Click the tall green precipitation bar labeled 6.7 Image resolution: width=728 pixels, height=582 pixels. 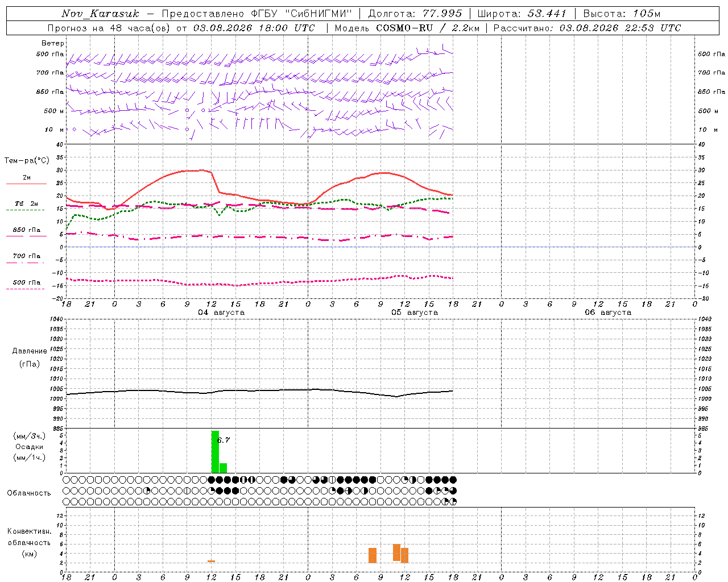(215, 452)
